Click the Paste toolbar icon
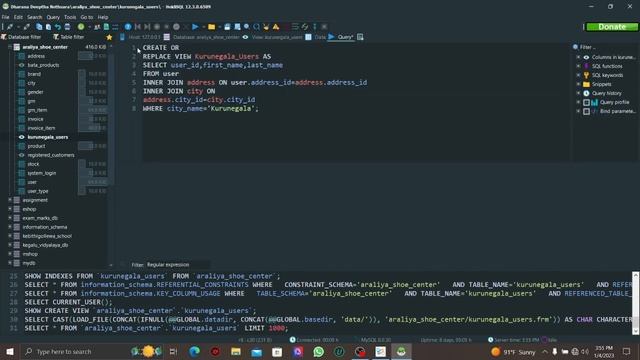 [48, 27]
